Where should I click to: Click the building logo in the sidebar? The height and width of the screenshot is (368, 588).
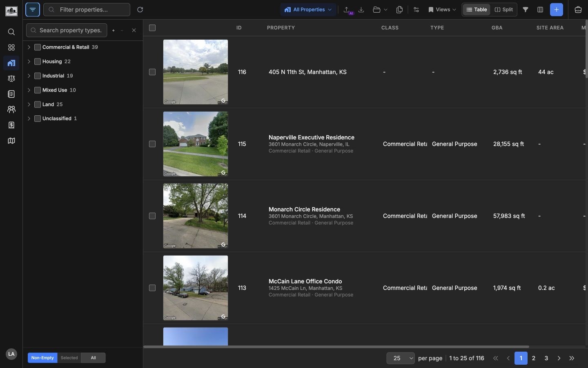(x=11, y=11)
